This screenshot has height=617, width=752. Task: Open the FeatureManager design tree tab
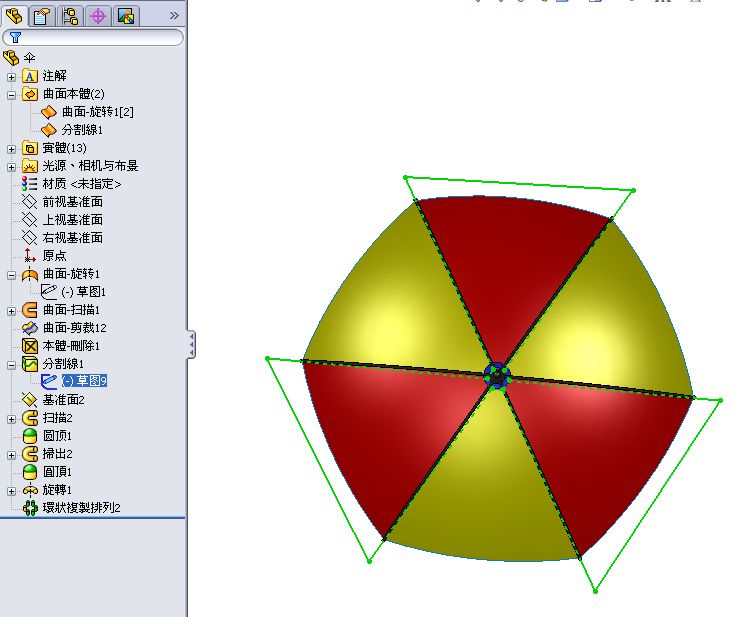click(14, 16)
